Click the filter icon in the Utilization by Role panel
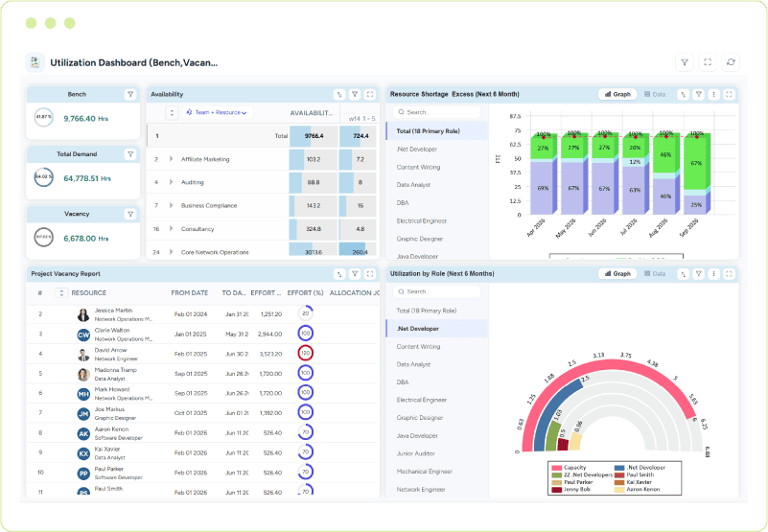Viewport: 768px width, 532px height. [699, 274]
